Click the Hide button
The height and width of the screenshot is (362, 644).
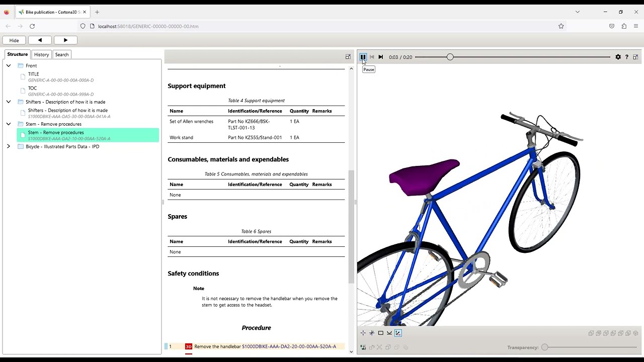[x=14, y=40]
